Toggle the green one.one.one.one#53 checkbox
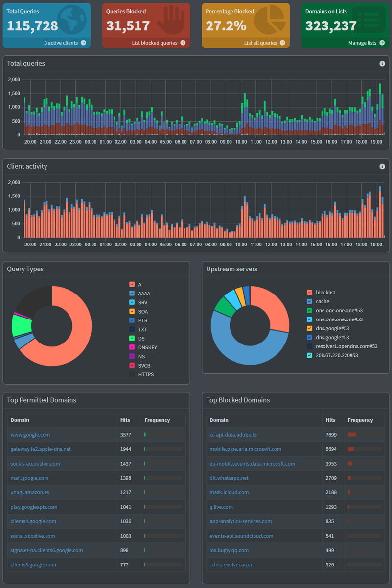This screenshot has height=588, width=392. tap(309, 310)
